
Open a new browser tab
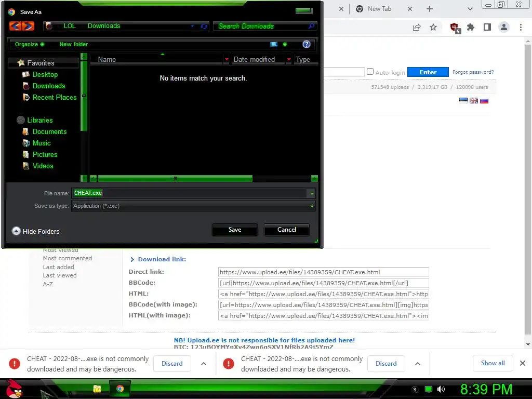(430, 9)
